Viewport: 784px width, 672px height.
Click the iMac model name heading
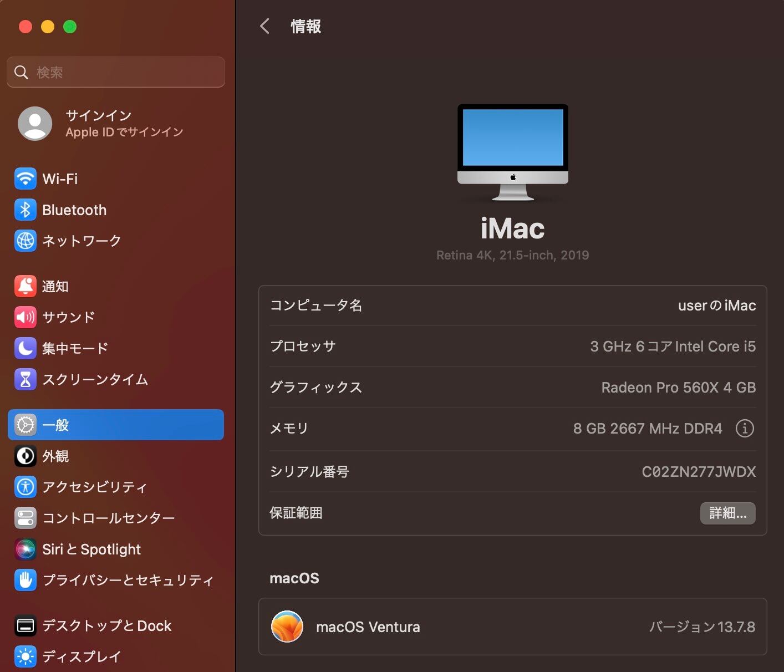(x=513, y=228)
